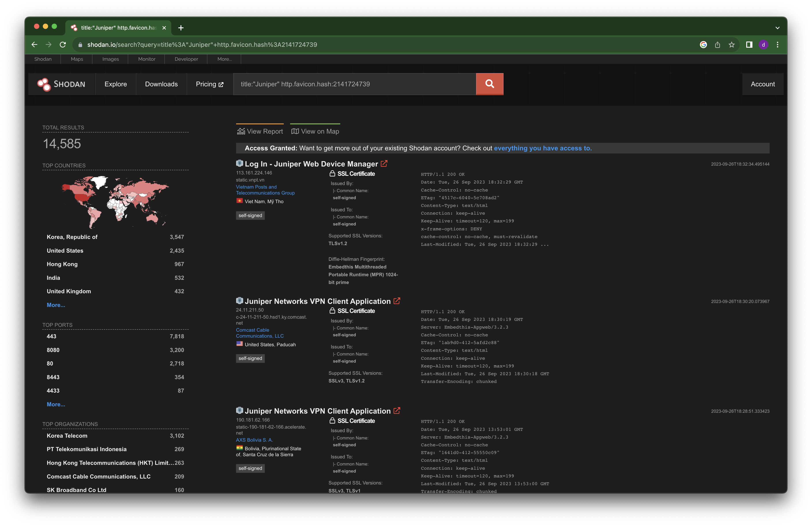812x526 pixels.
Task: Toggle the browser side panel icon
Action: point(749,45)
